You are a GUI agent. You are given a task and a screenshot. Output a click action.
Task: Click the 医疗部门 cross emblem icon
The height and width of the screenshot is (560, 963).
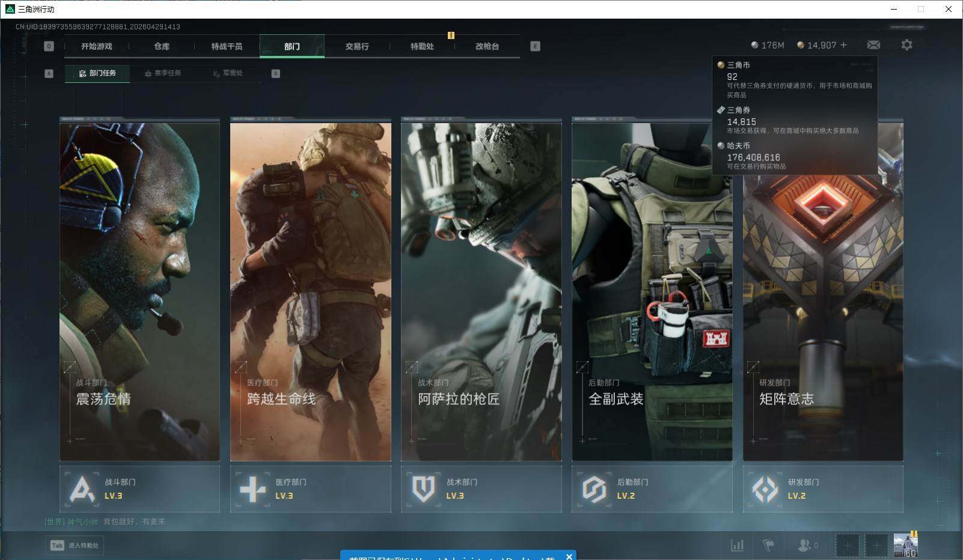coord(252,489)
